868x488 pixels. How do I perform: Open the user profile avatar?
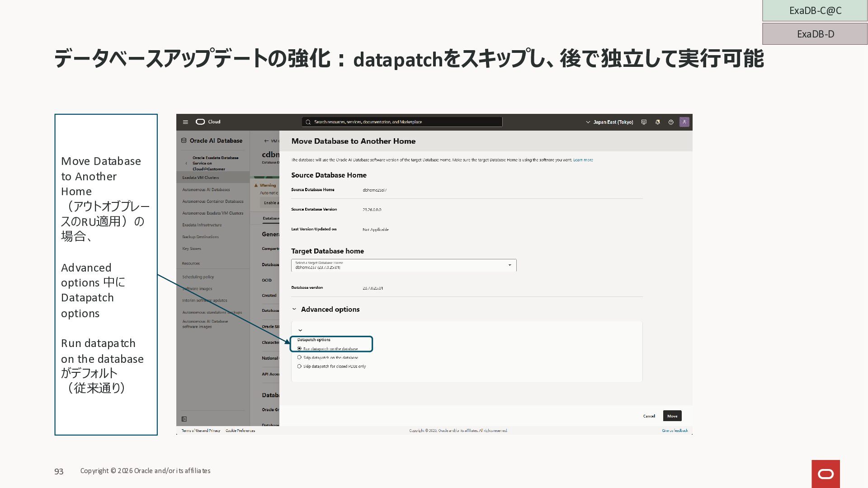pos(684,122)
